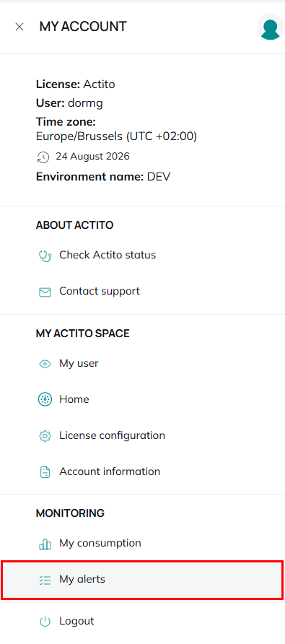This screenshot has height=644, width=285.
Task: Close the My Account panel
Action: pyautogui.click(x=19, y=27)
